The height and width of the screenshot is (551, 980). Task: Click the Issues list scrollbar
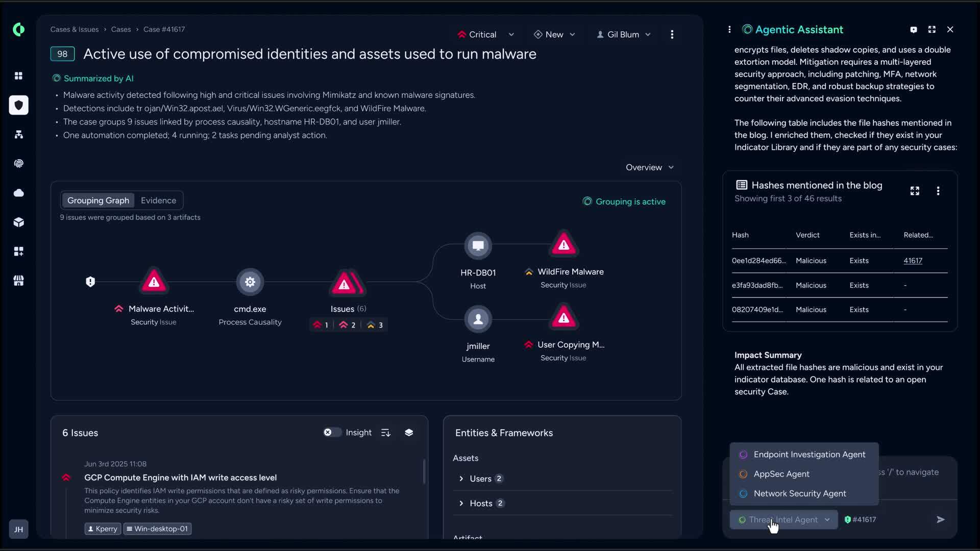(x=424, y=472)
